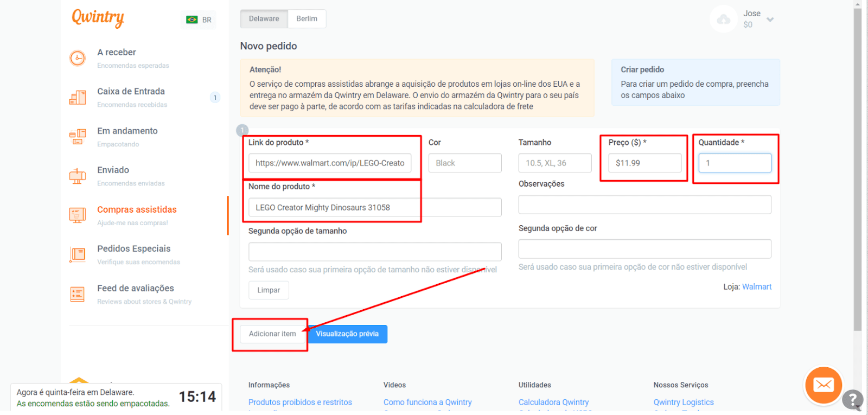
Task: Focus the Tamanho input field
Action: pos(555,163)
